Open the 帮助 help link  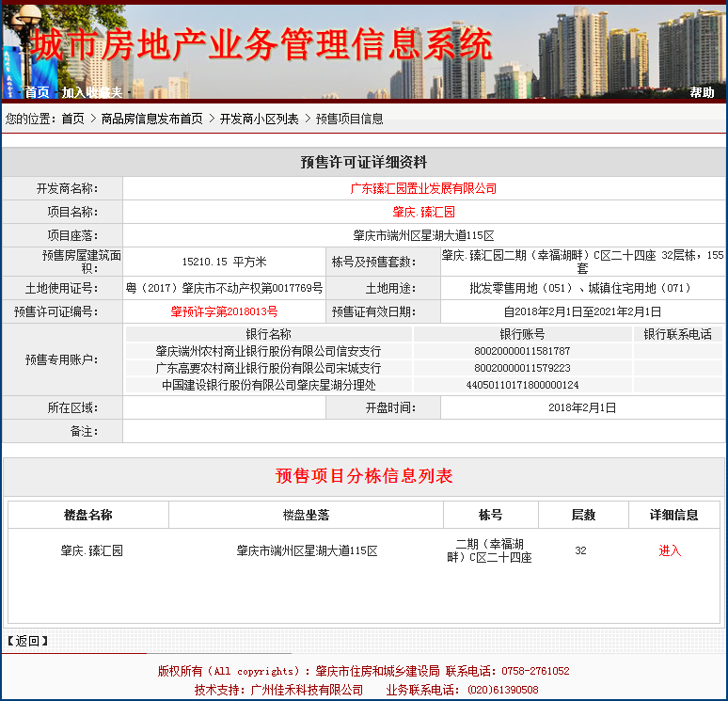(702, 92)
